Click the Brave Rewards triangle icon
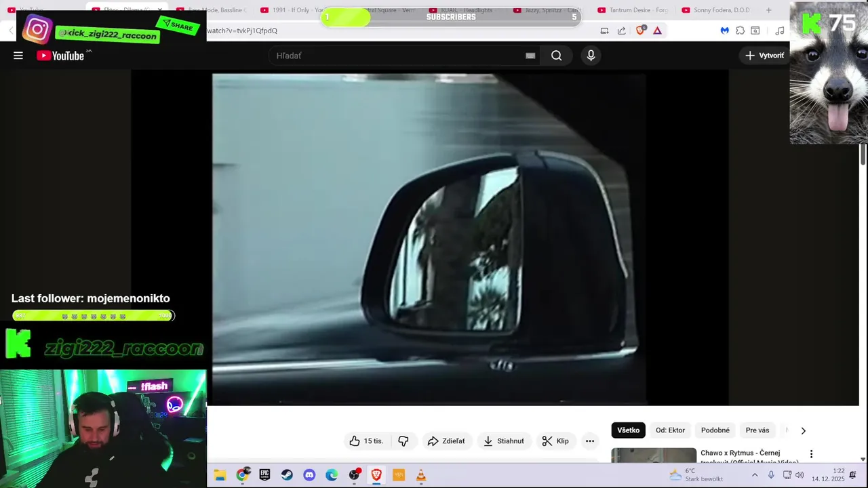Viewport: 868px width, 488px height. click(657, 30)
